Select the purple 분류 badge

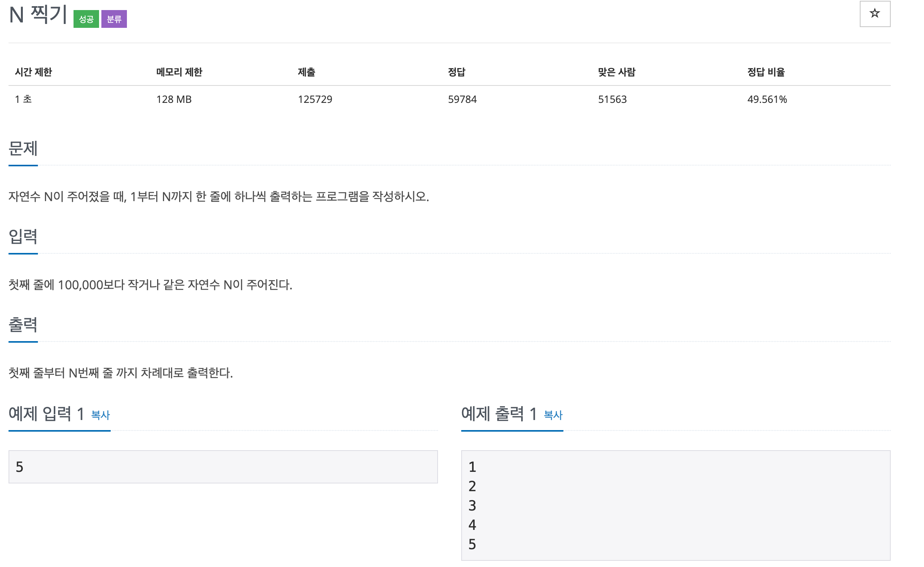click(115, 18)
